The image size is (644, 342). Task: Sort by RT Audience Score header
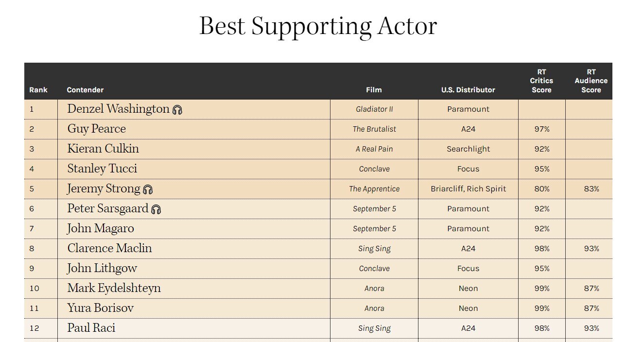[591, 81]
